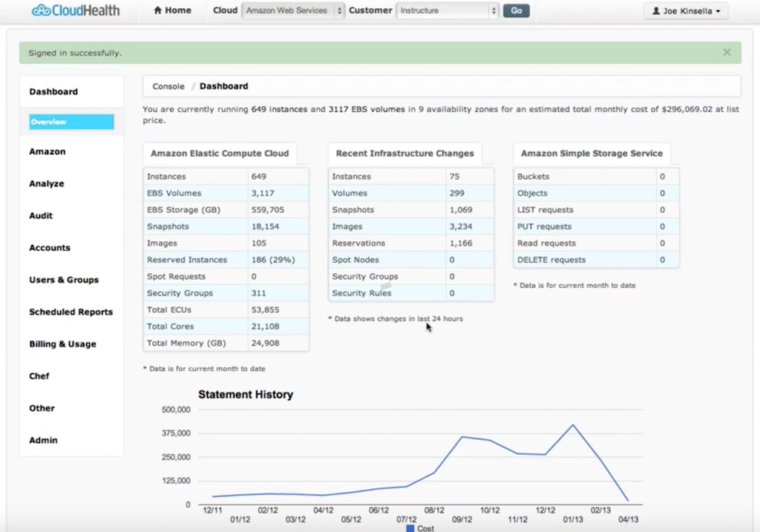Viewport: 760px width, 532px height.
Task: Click the Go button
Action: click(517, 10)
